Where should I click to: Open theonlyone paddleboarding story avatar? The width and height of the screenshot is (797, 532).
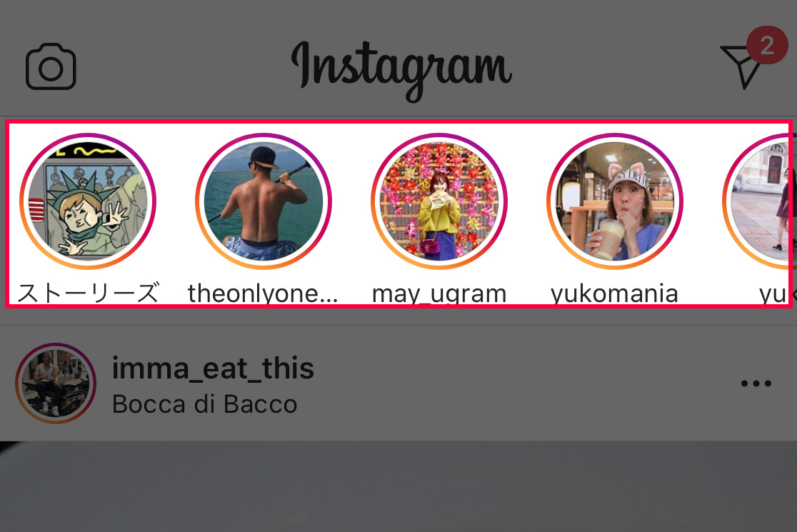coord(264,201)
